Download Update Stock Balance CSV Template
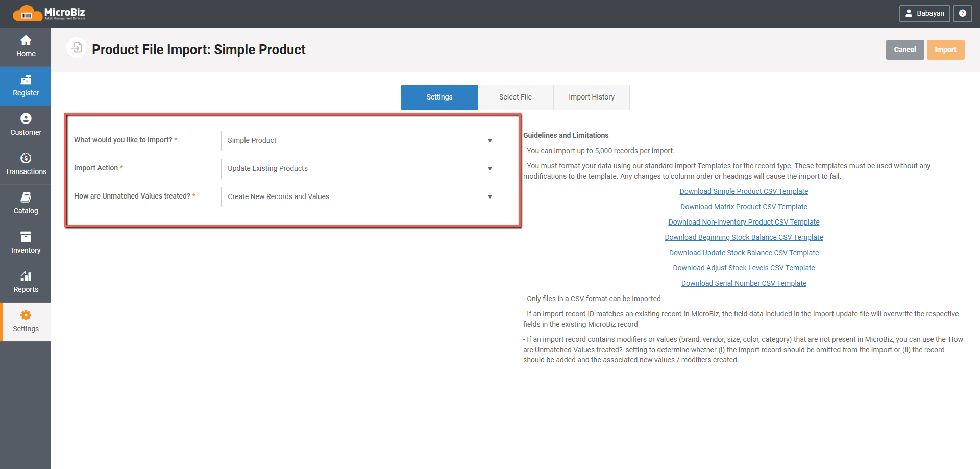This screenshot has height=469, width=980. coord(744,253)
